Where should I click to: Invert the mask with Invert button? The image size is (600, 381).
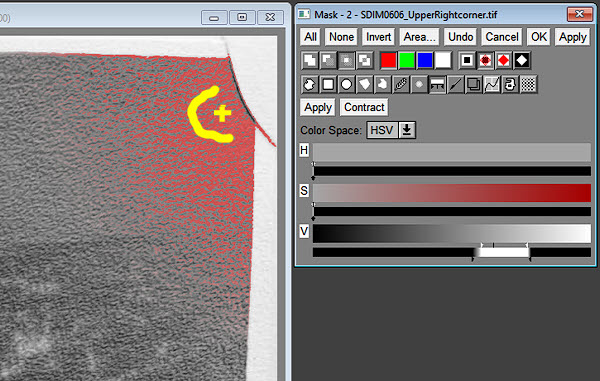click(x=378, y=37)
